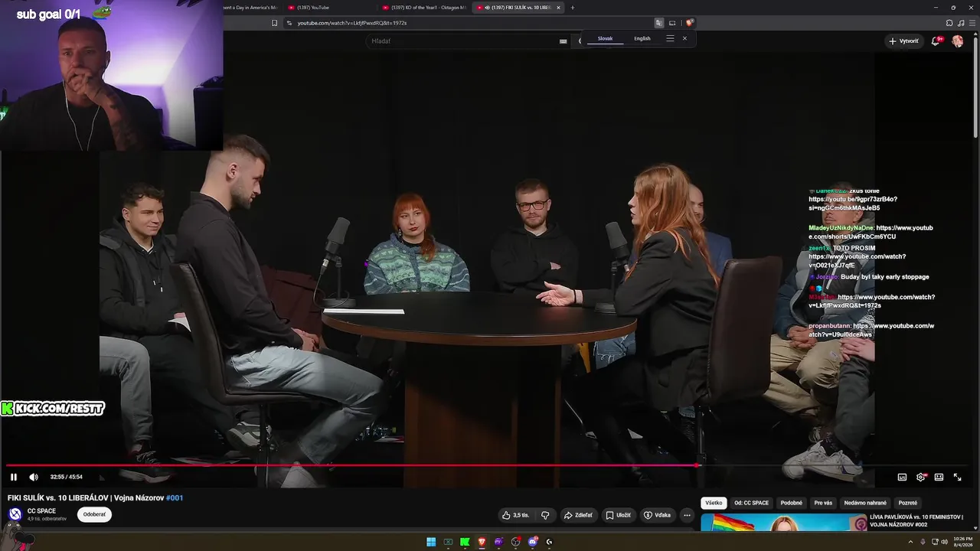Viewport: 980px width, 551px height.
Task: Bookmark this page with the bookmark icon
Action: coord(274,23)
